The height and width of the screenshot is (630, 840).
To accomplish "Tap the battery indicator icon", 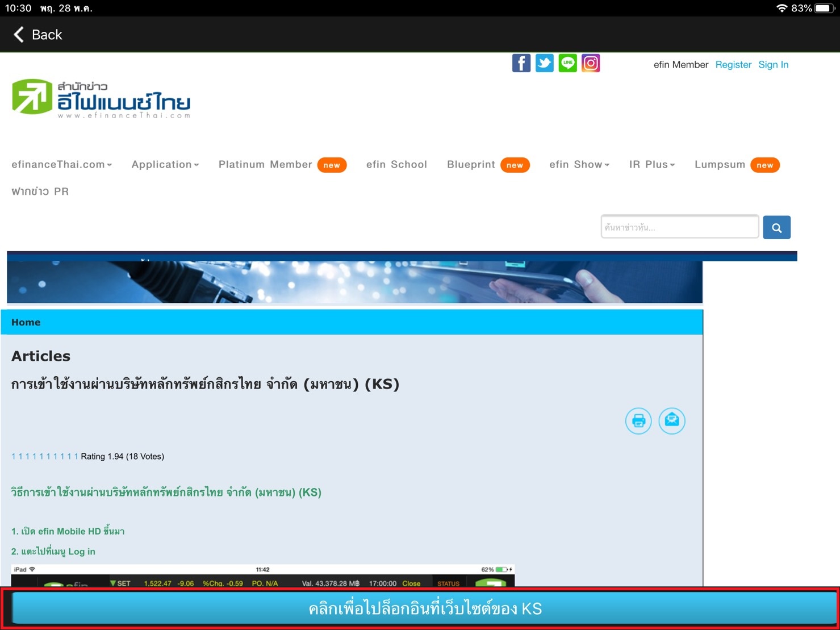I will 825,8.
